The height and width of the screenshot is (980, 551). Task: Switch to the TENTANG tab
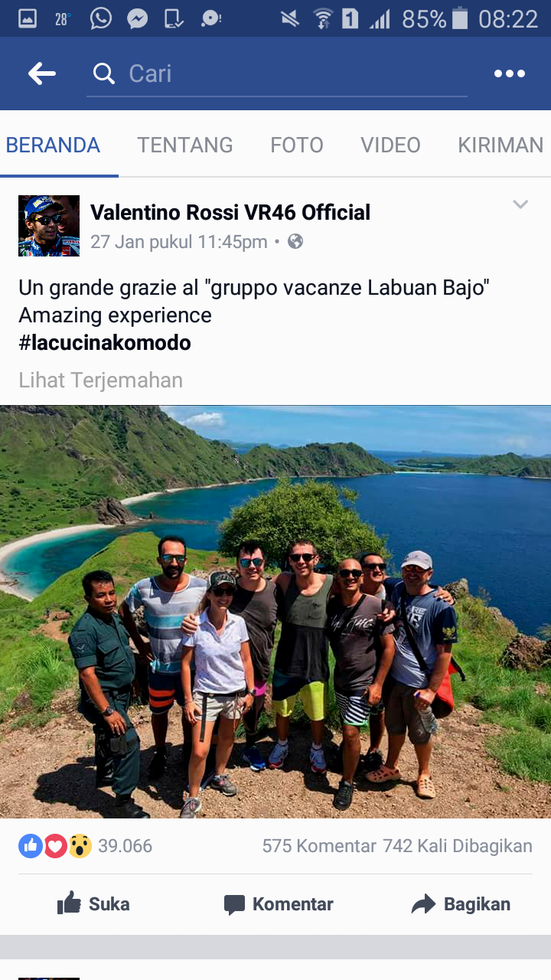(x=185, y=145)
